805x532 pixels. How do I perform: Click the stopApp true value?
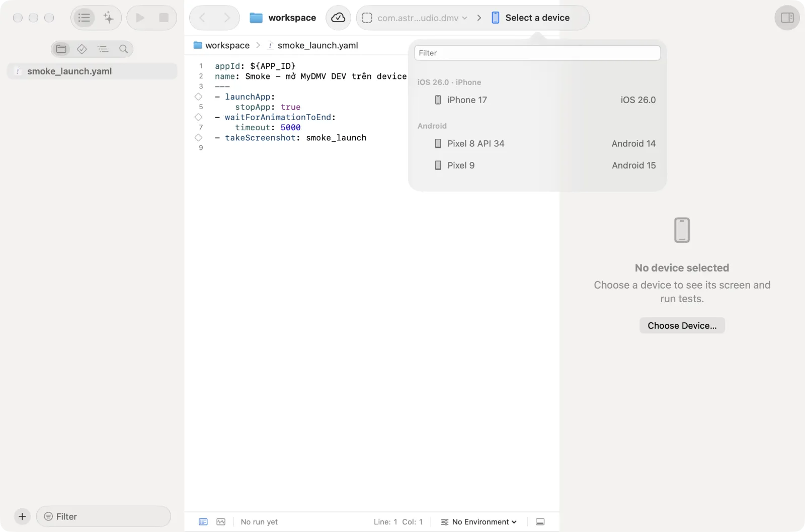pyautogui.click(x=290, y=107)
